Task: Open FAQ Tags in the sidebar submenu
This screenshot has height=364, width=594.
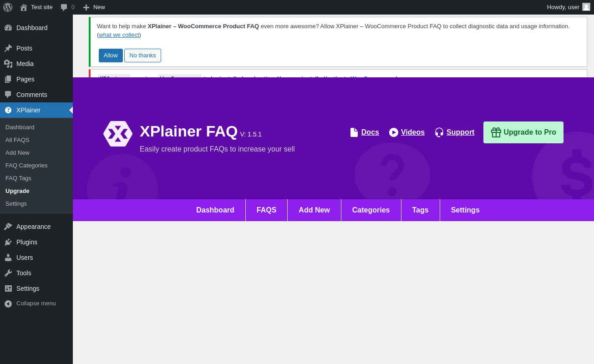Action: (18, 178)
